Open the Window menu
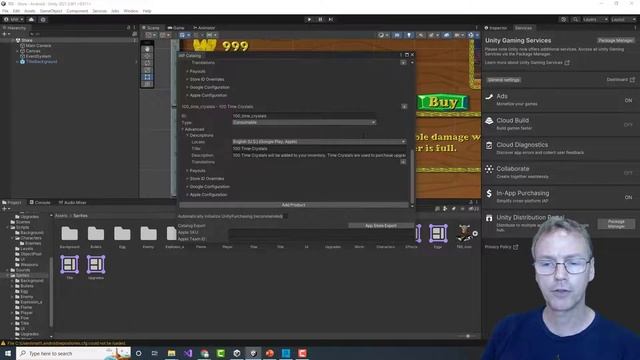This screenshot has width=640, height=360. (x=131, y=11)
